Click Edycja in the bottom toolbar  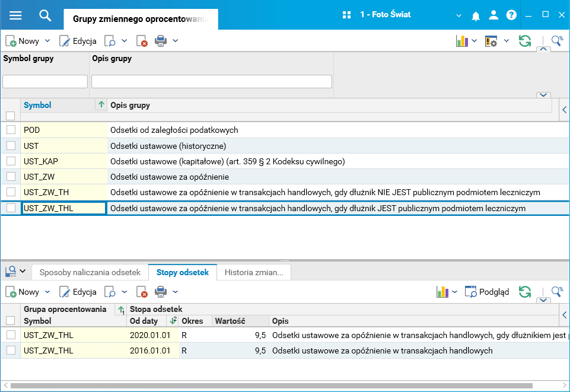78,292
